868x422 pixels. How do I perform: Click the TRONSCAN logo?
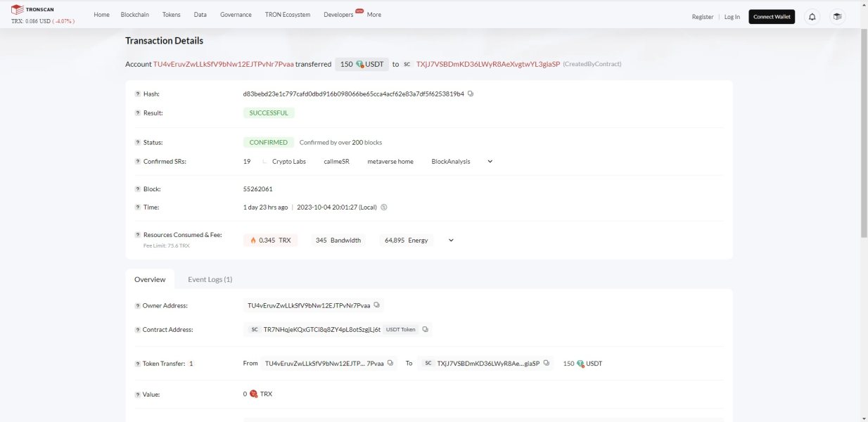(x=34, y=10)
